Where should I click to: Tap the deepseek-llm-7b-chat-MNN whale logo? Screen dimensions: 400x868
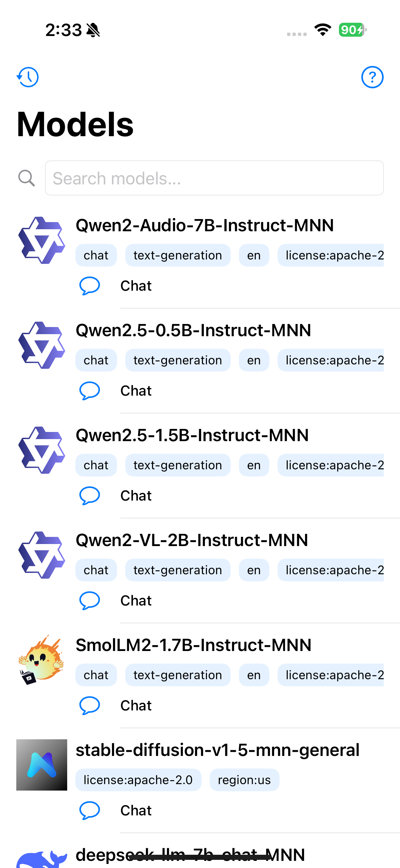[x=42, y=859]
